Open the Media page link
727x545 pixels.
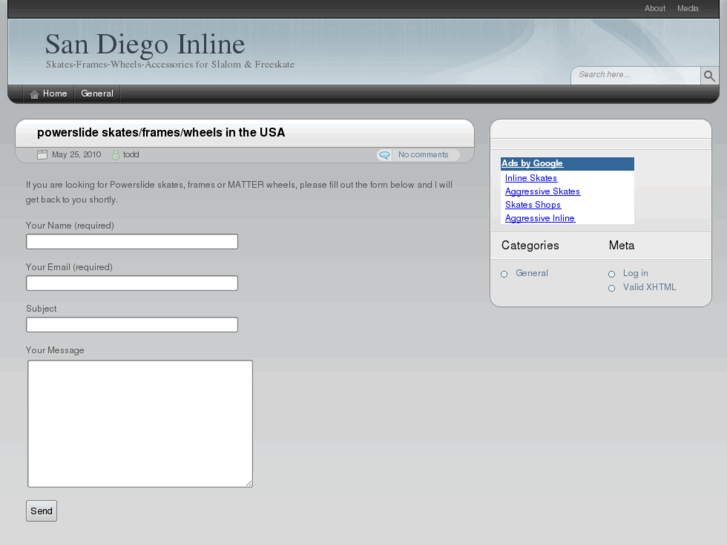click(x=688, y=8)
